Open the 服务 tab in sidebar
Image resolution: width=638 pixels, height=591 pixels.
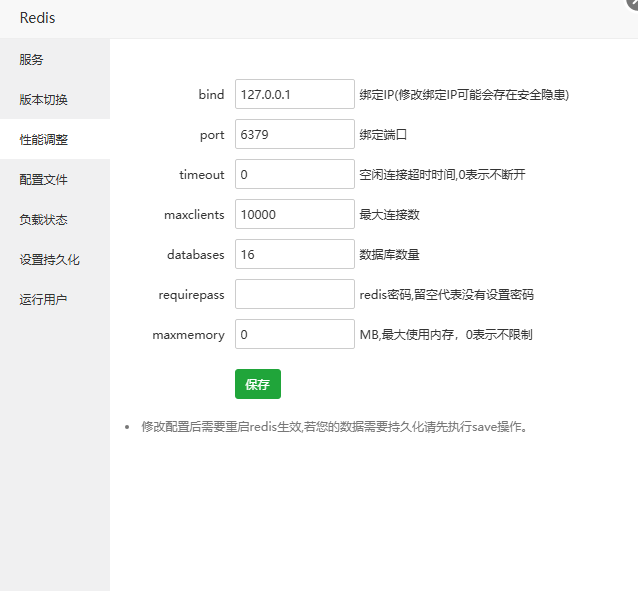[x=32, y=60]
